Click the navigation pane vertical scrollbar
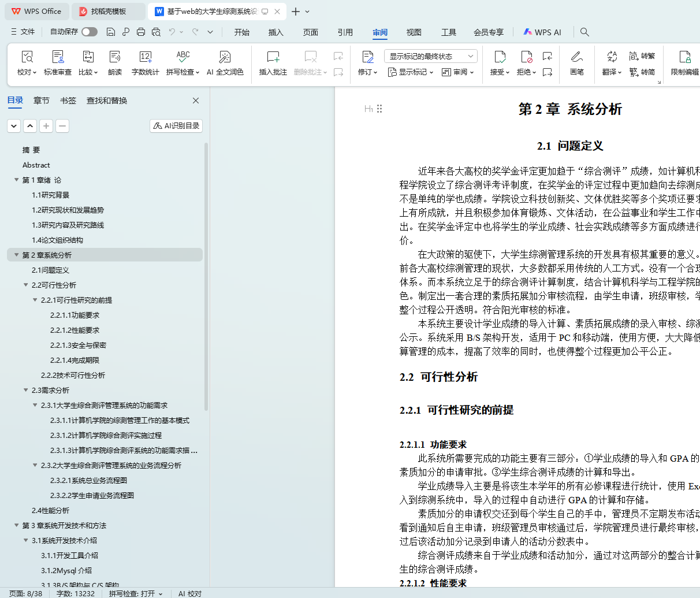 pos(206,277)
